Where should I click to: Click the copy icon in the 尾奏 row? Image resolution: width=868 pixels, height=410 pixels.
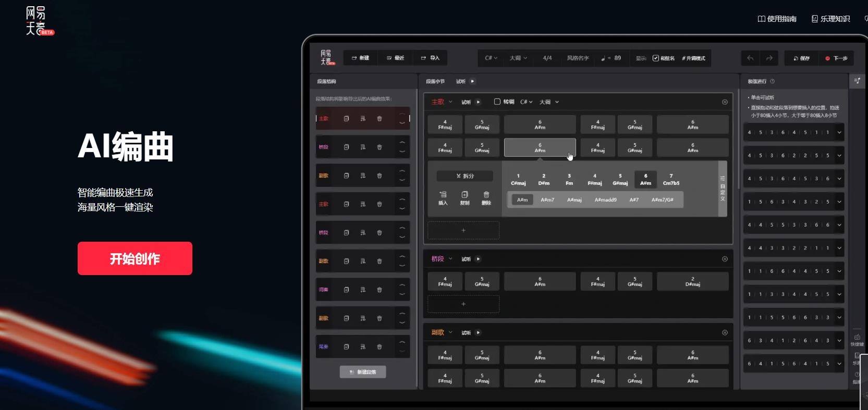347,346
